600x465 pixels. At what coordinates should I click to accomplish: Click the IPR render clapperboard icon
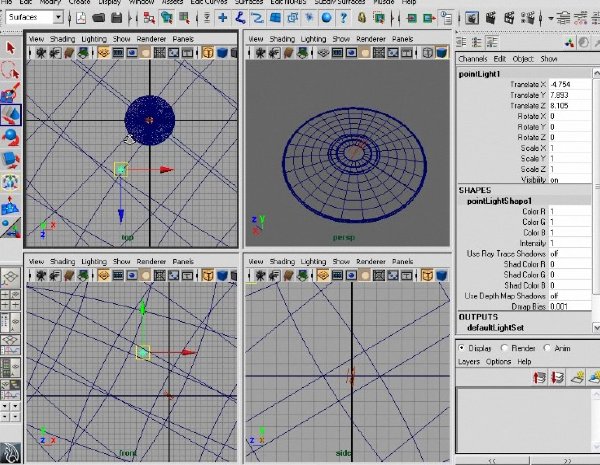point(509,18)
